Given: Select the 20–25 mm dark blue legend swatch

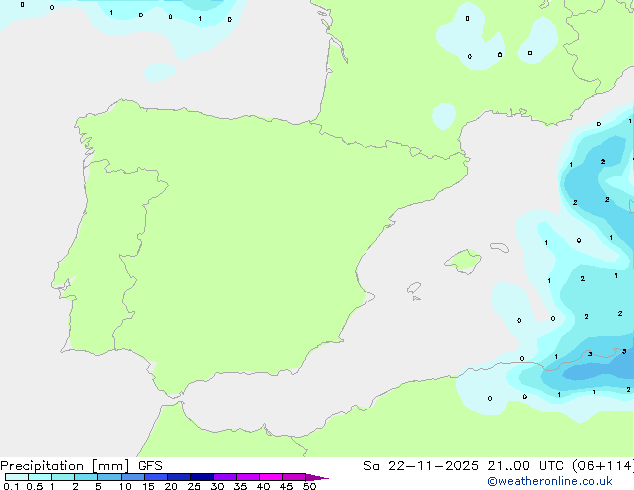Looking at the screenshot, I should point(179,477).
